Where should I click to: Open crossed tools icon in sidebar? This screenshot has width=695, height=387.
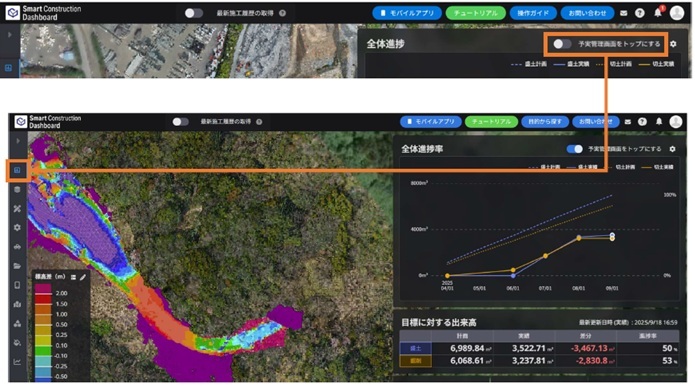(17, 208)
